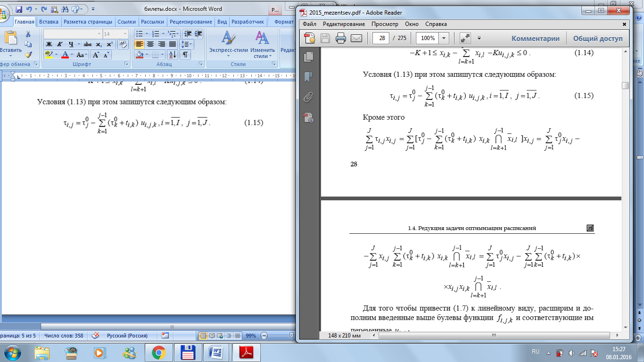
Task: Copy selection icon in Word clipboard group
Action: tap(28, 44)
